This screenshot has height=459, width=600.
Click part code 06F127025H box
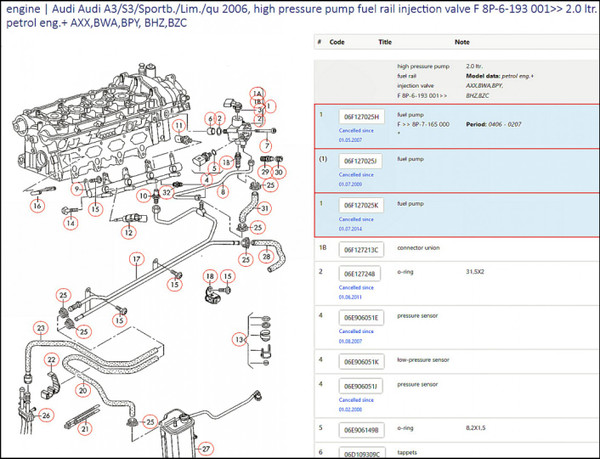[x=360, y=116]
